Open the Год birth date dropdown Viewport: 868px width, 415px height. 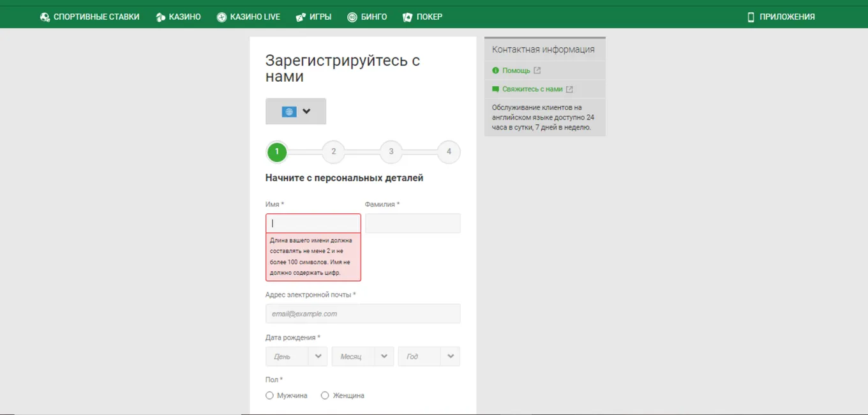(429, 356)
